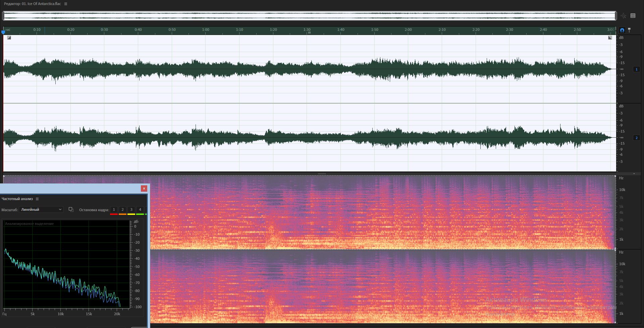The image size is (644, 328).
Task: Click the fade in handle on waveform
Action: click(9, 38)
